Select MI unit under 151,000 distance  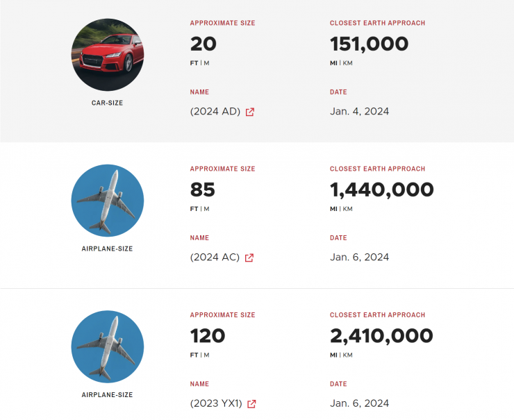[334, 63]
